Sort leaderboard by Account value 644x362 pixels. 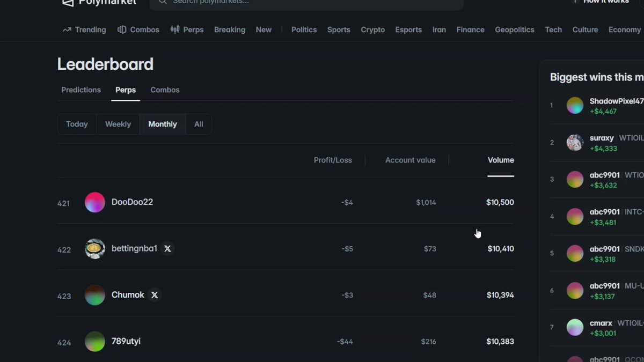coord(411,160)
